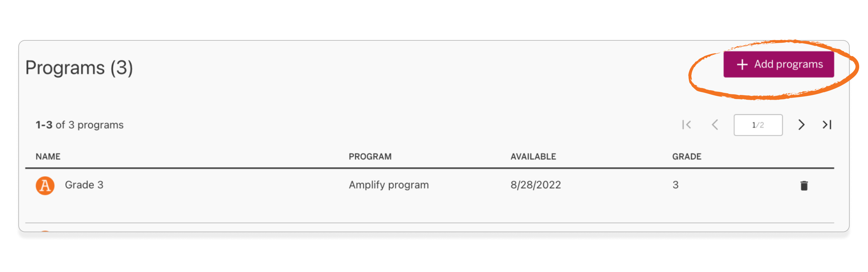Click the '1-3 of 3 programs' count text

tap(80, 125)
